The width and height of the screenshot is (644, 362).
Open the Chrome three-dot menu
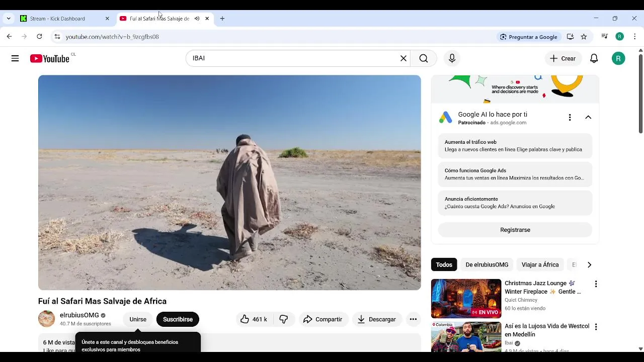tap(635, 37)
